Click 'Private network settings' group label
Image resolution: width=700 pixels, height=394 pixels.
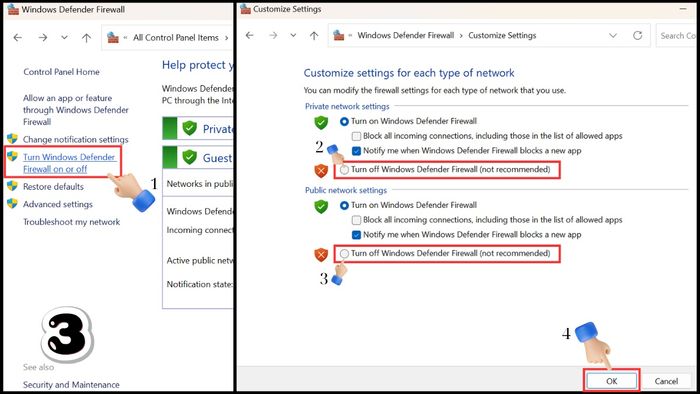[347, 106]
